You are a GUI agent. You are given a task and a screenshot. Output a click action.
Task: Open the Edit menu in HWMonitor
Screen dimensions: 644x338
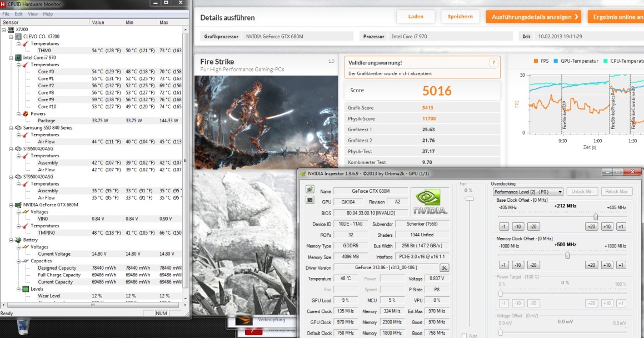pyautogui.click(x=18, y=14)
